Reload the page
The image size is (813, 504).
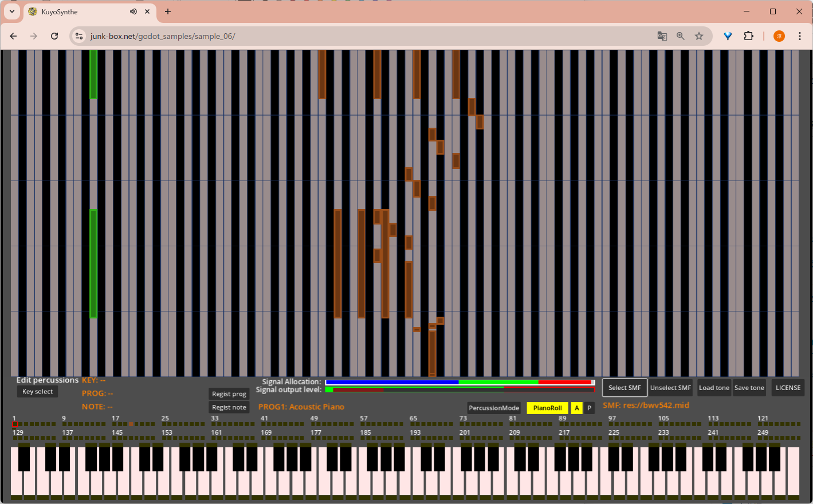point(54,36)
